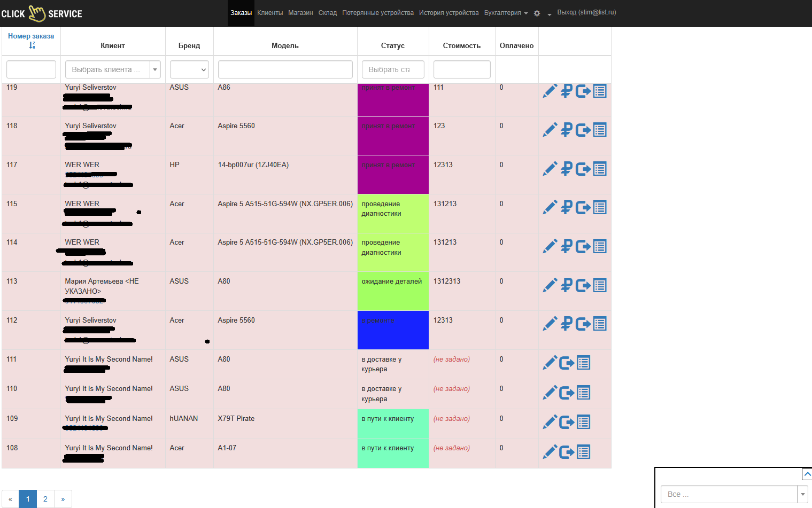812x508 pixels.
Task: Open the list details icon for order 110
Action: point(583,393)
